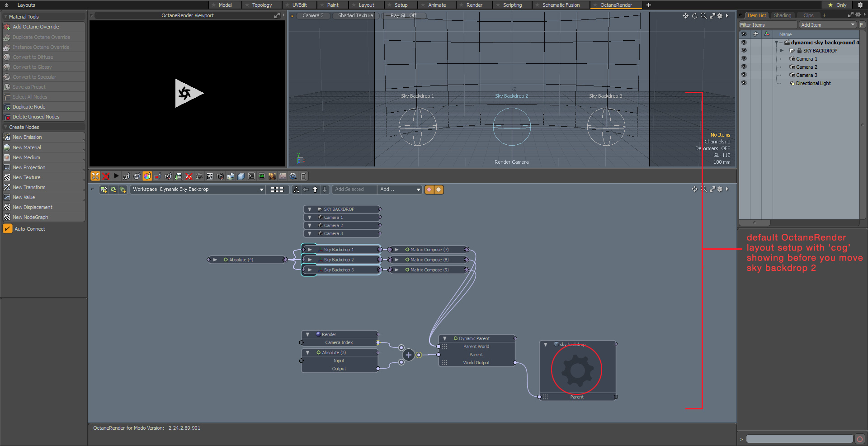Toggle the F filter button in Item List

point(861,25)
